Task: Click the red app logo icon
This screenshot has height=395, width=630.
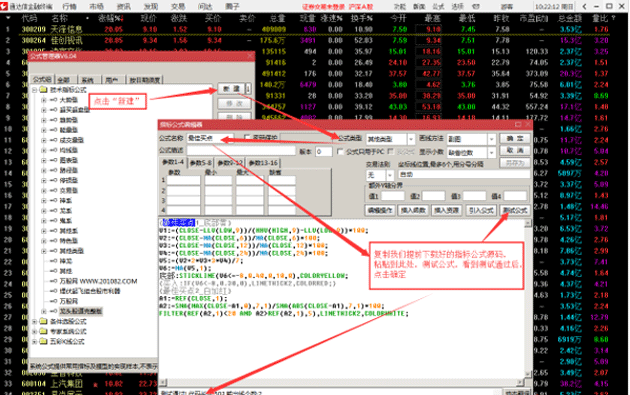Action: pyautogui.click(x=4, y=6)
